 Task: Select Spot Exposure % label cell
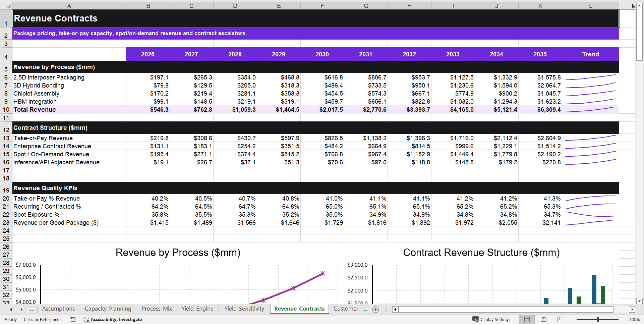point(69,215)
